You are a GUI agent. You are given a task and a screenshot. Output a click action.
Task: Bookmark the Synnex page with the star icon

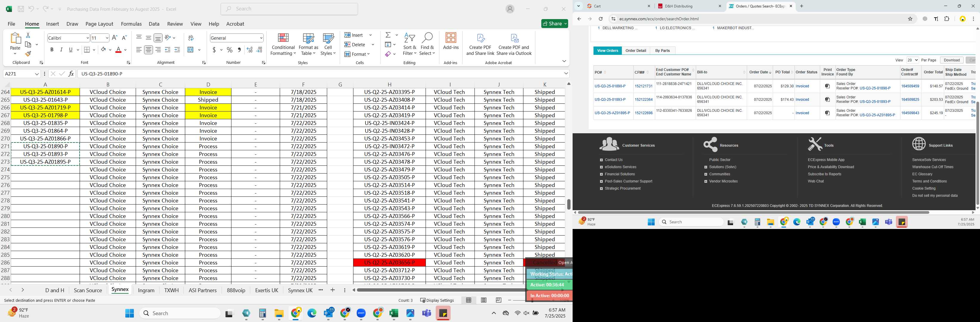[x=910, y=19]
